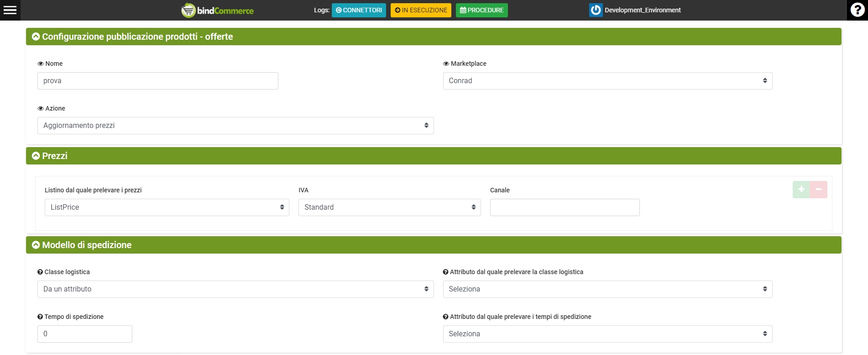Image resolution: width=868 pixels, height=355 pixels.
Task: Open the Azione dropdown
Action: [235, 126]
